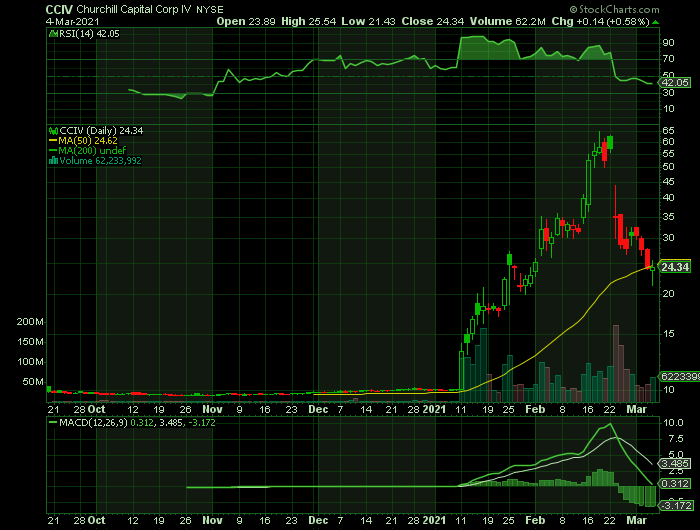Click the 24.34 current price tag
The image size is (700, 530).
tap(676, 267)
